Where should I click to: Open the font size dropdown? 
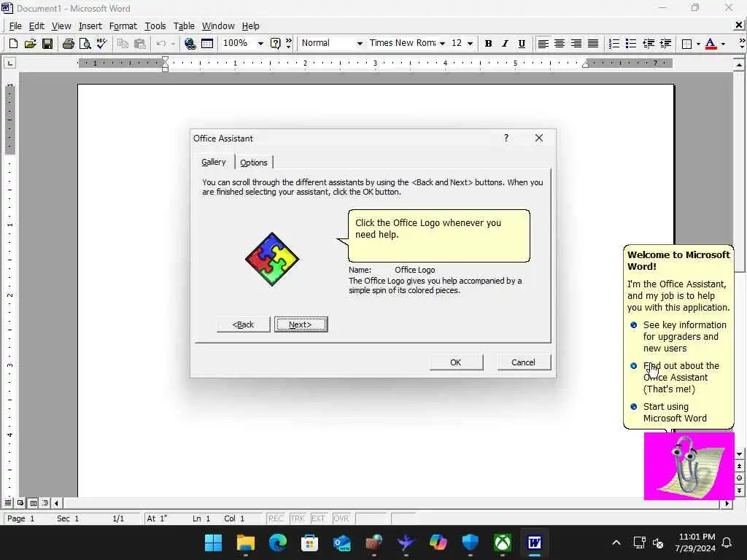coord(470,43)
